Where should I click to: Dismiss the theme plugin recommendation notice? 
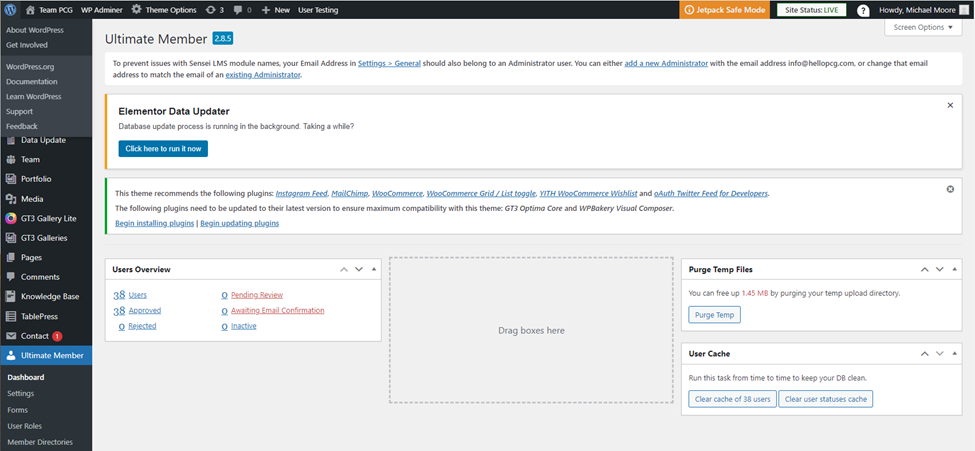[950, 189]
